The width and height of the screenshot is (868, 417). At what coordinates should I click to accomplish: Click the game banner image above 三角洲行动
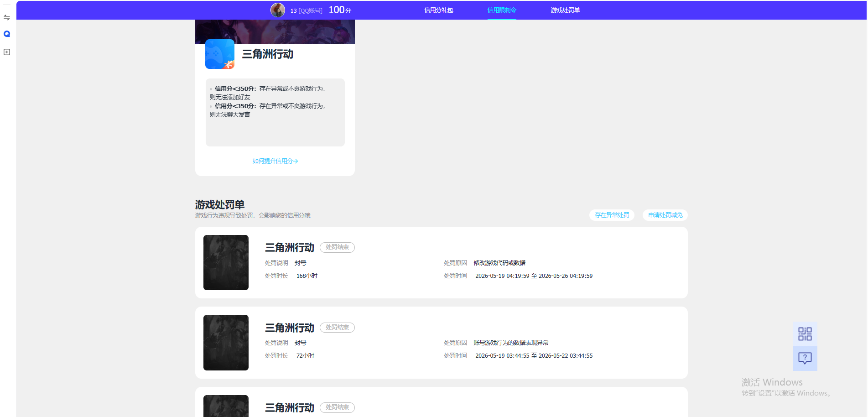coord(275,31)
